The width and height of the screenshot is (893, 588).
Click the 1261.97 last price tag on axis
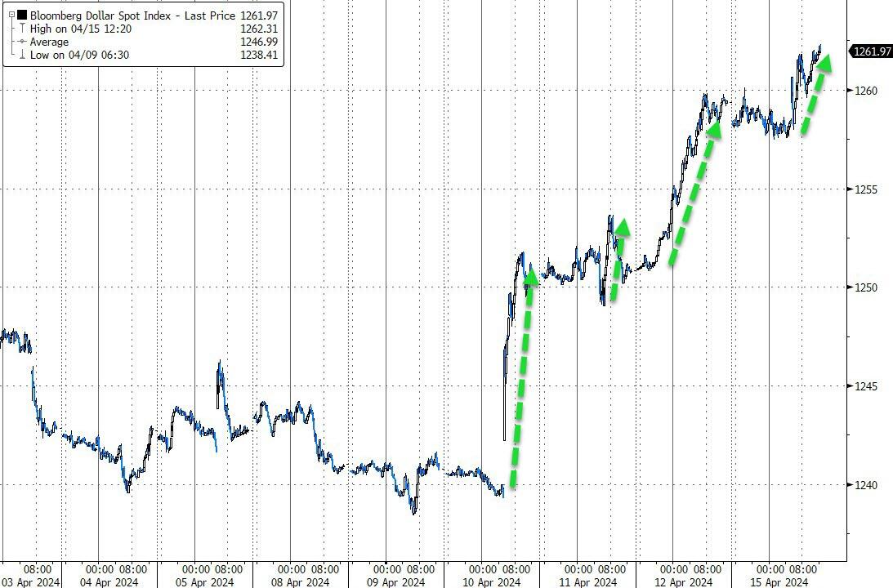[871, 51]
